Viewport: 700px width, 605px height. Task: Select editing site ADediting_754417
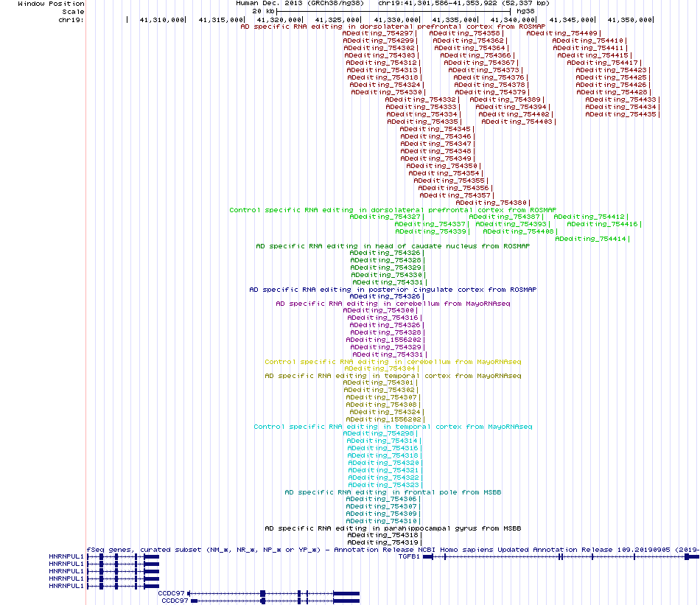[604, 63]
